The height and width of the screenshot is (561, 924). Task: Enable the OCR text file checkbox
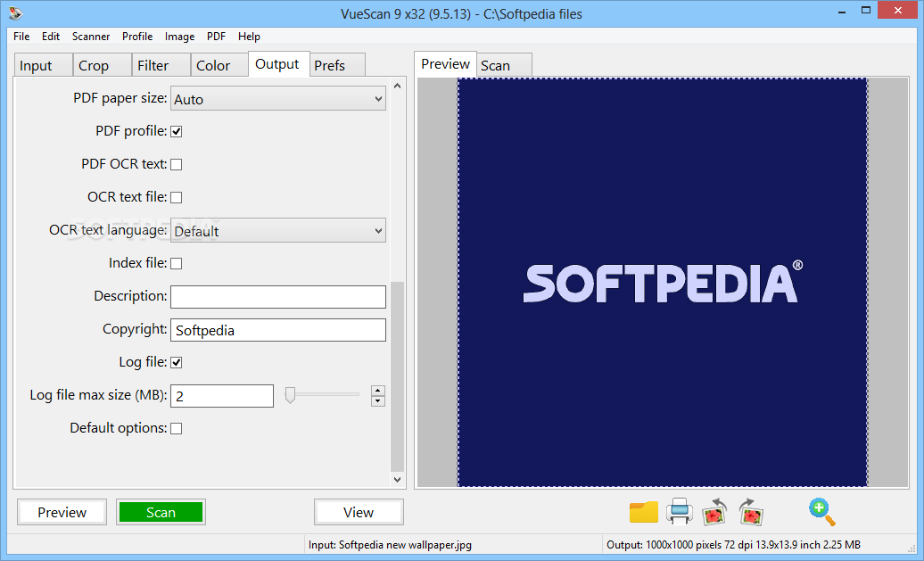pos(177,197)
